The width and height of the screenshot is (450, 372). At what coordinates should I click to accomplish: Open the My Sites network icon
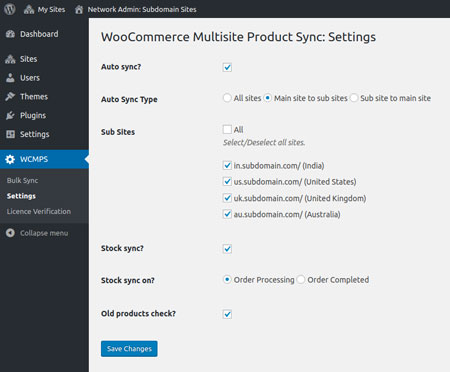tap(29, 9)
